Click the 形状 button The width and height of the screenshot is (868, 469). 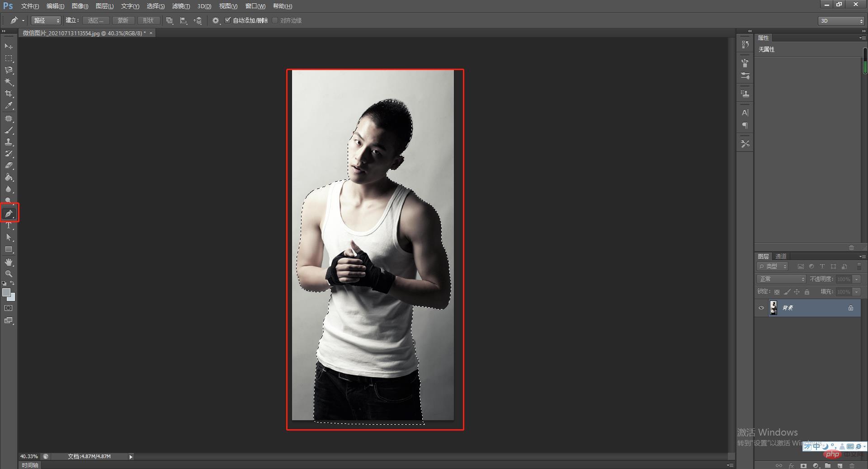[x=148, y=20]
